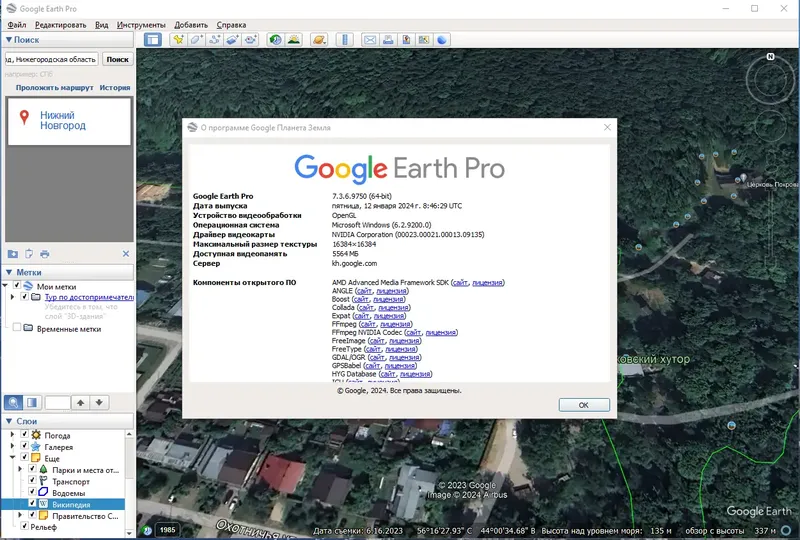The height and width of the screenshot is (540, 800).
Task: Click Layers panel scrollbar down arrow
Action: click(129, 533)
